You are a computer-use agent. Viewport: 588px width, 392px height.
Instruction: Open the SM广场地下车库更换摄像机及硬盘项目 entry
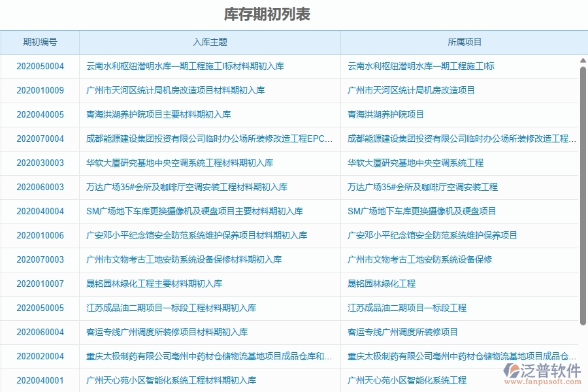tap(423, 211)
